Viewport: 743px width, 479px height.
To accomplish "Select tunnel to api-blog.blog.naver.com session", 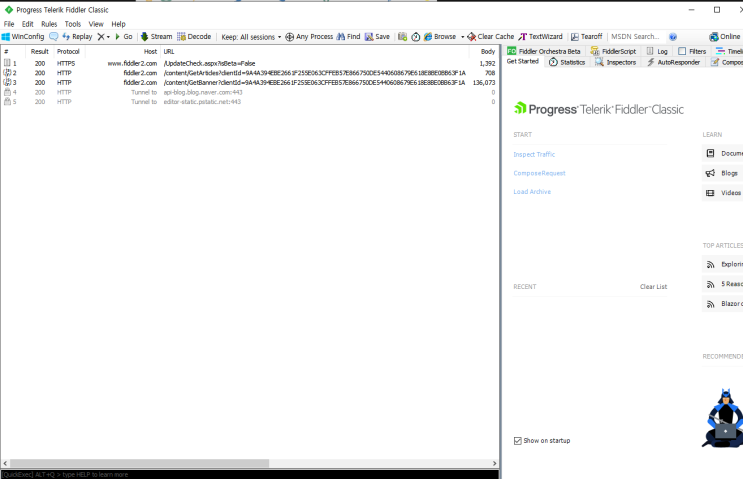I will tap(250, 92).
